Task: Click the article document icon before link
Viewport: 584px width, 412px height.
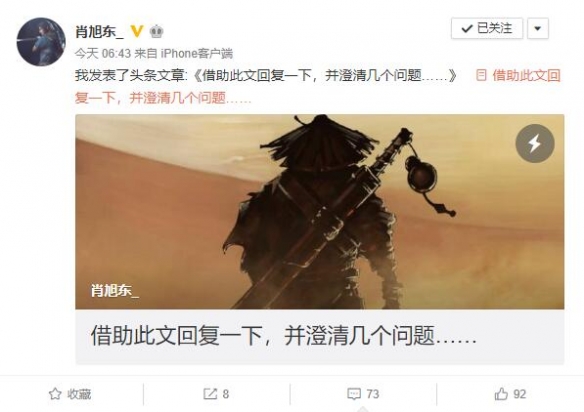Action: [x=481, y=75]
